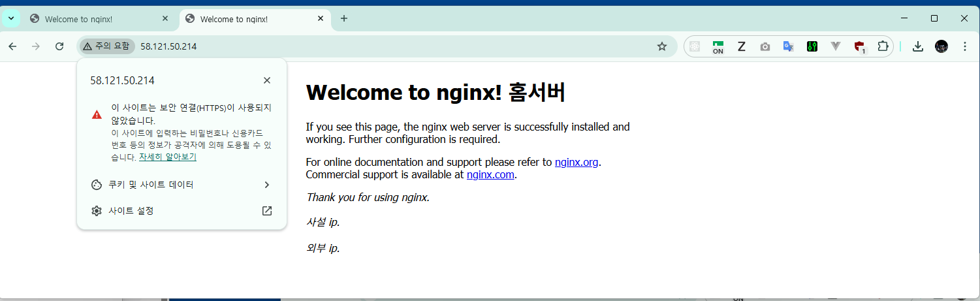The width and height of the screenshot is (980, 301).
Task: Click the '사설 ip.' text
Action: 323,223
